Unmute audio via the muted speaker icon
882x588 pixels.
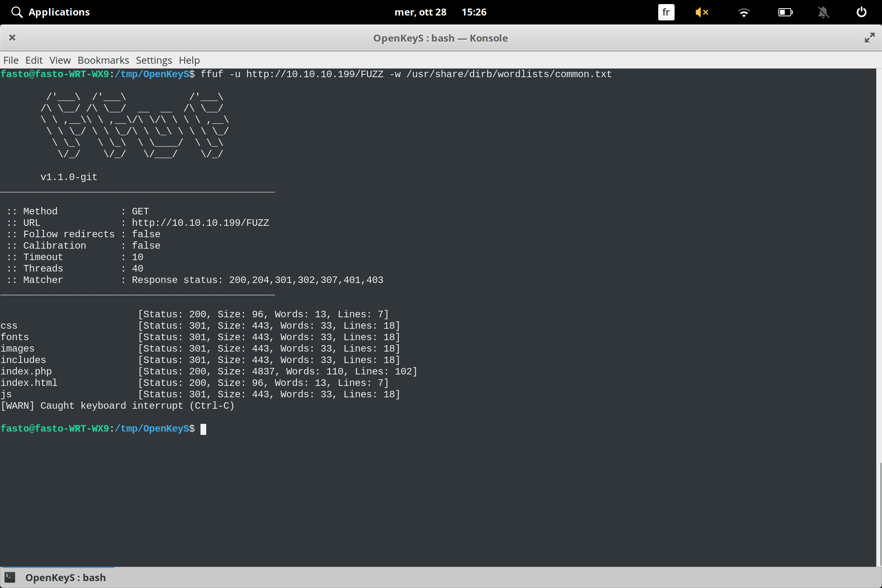click(x=702, y=12)
